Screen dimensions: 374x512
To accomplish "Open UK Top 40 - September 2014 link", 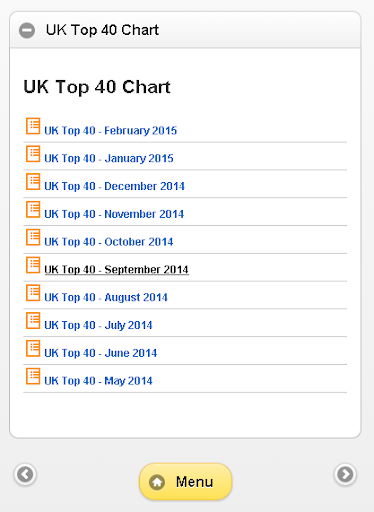I will point(117,269).
